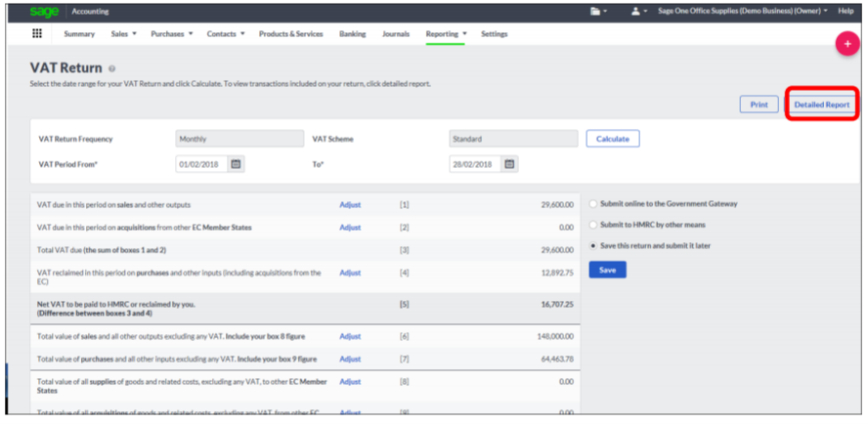
Task: Open the user profile icon menu
Action: [639, 11]
